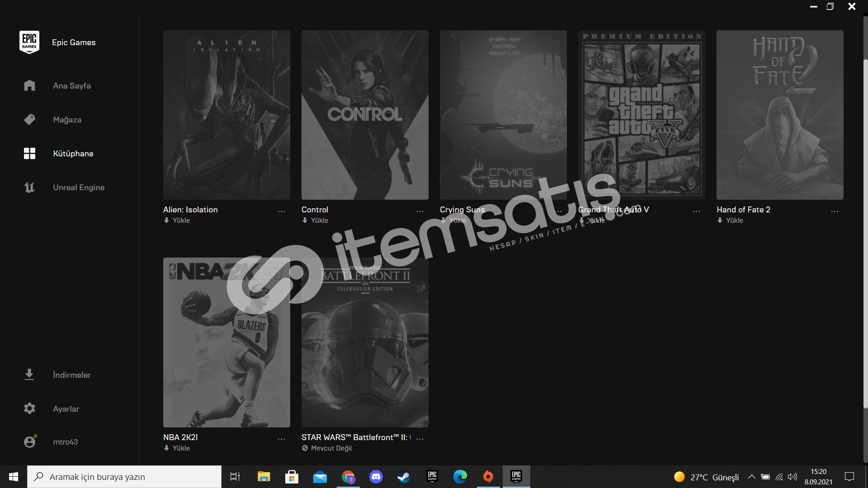Open Microsoft Edge from the taskbar
Image resolution: width=868 pixels, height=488 pixels.
460,477
